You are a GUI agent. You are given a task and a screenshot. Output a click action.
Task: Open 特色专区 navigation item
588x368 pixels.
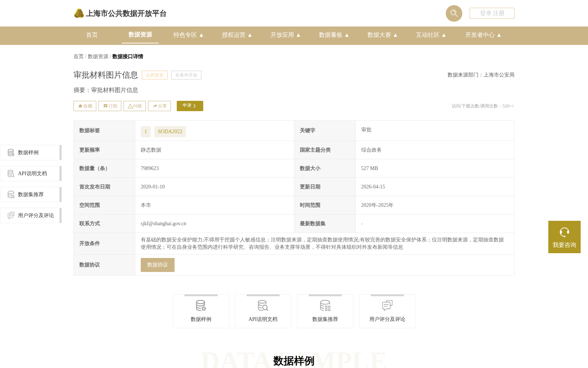pos(185,35)
